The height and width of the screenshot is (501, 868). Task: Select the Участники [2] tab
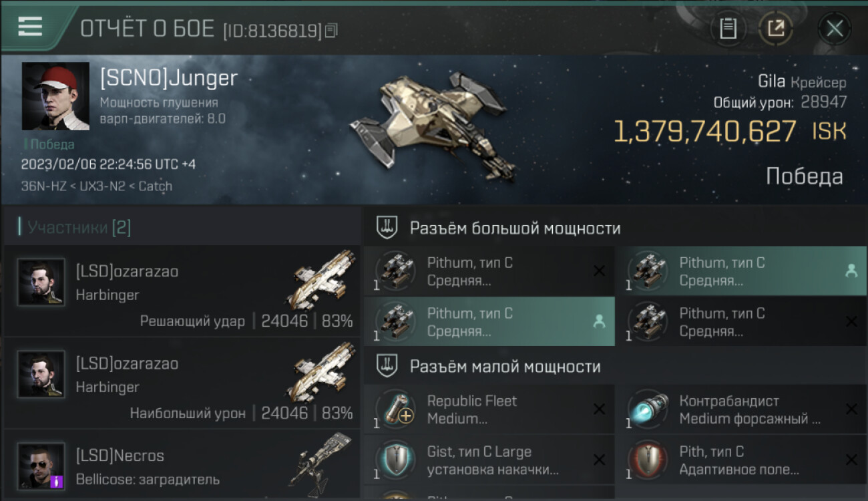(x=79, y=227)
